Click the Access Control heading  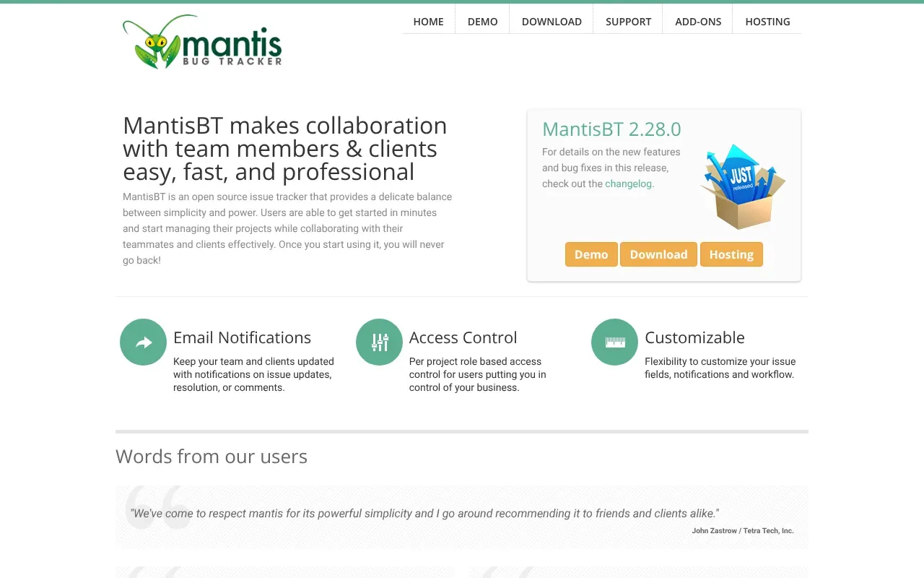click(x=463, y=337)
